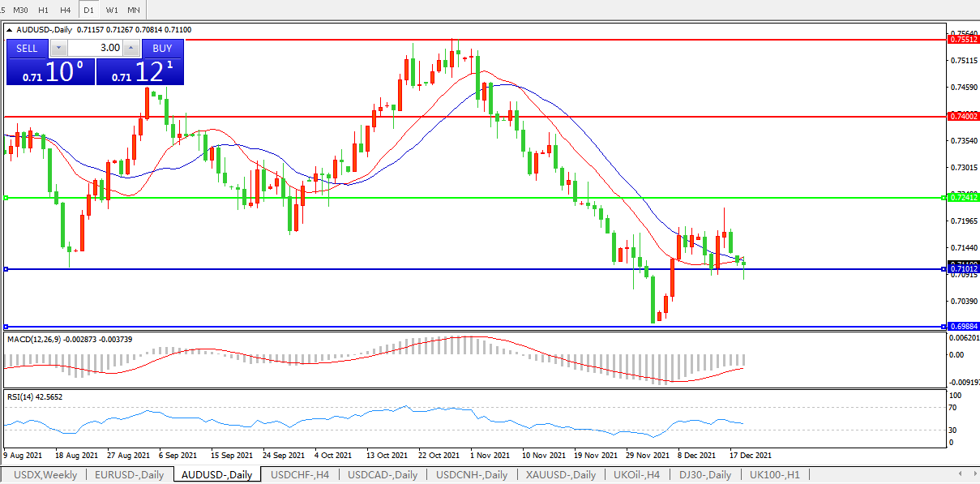The width and height of the screenshot is (980, 484).
Task: Increase lot volume with the up arrow
Action: click(131, 49)
